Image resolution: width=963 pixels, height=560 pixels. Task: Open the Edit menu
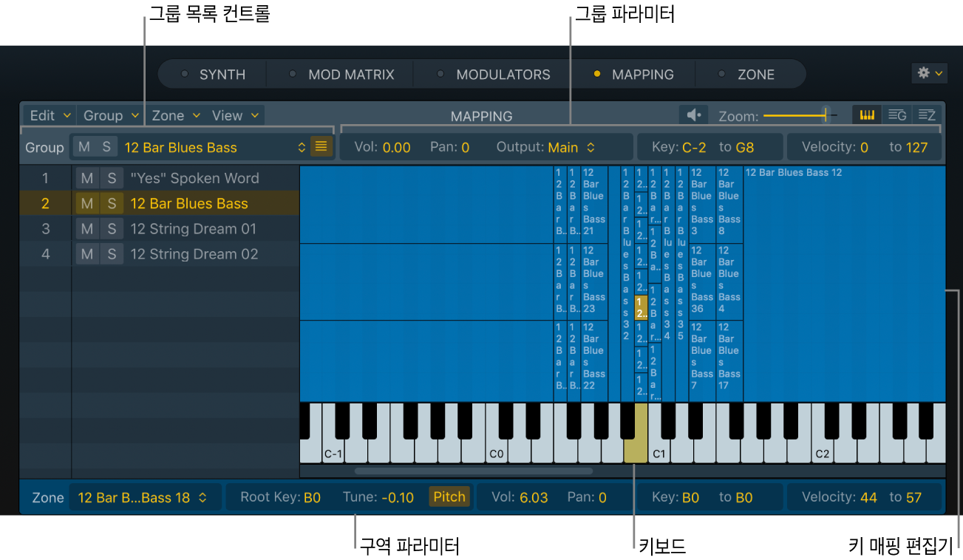click(x=47, y=115)
